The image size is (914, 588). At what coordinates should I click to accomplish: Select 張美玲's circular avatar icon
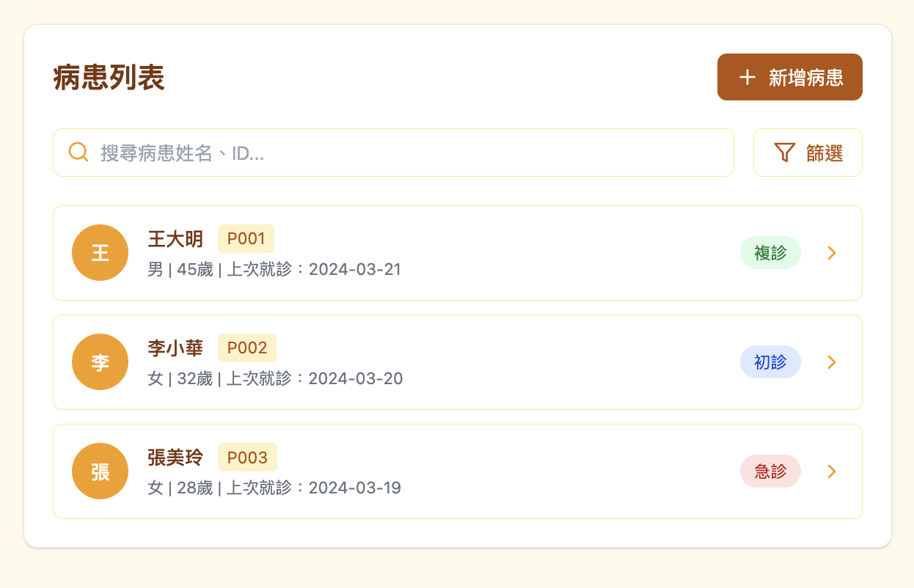(x=100, y=471)
